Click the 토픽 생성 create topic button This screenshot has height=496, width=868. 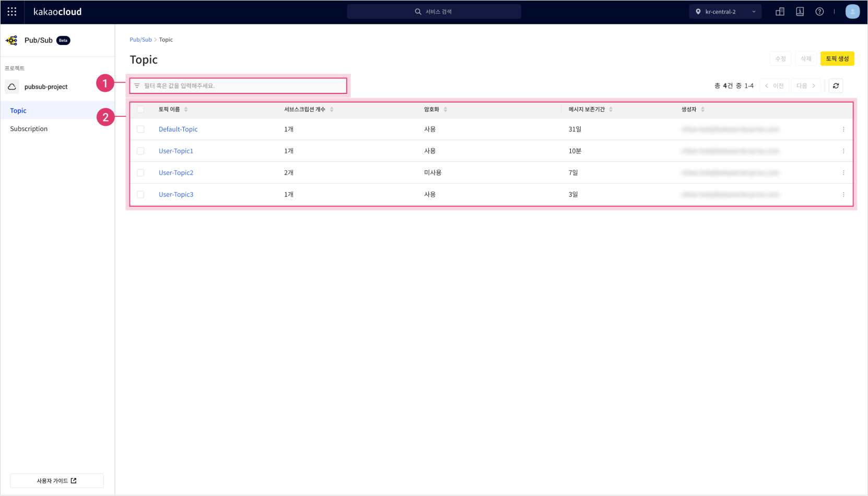click(x=837, y=58)
